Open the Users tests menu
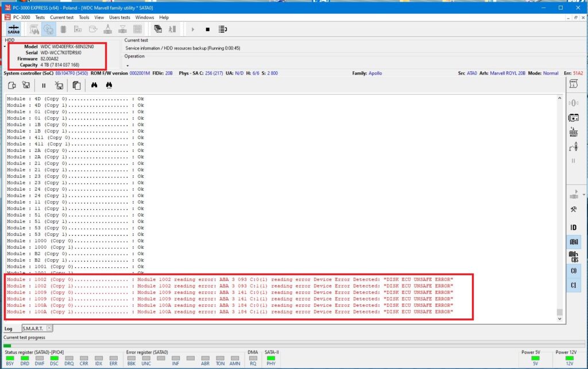The height and width of the screenshot is (369, 588). [x=119, y=17]
